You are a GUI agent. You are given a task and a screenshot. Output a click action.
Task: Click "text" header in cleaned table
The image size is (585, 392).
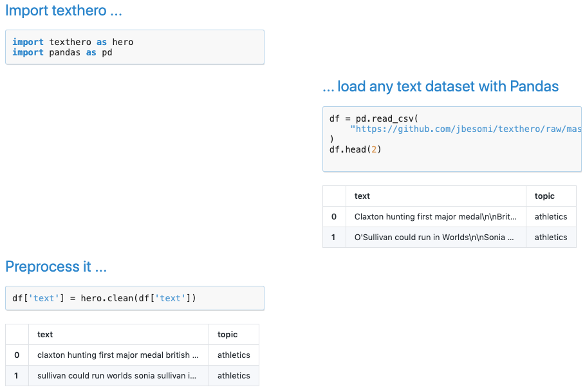click(x=45, y=334)
